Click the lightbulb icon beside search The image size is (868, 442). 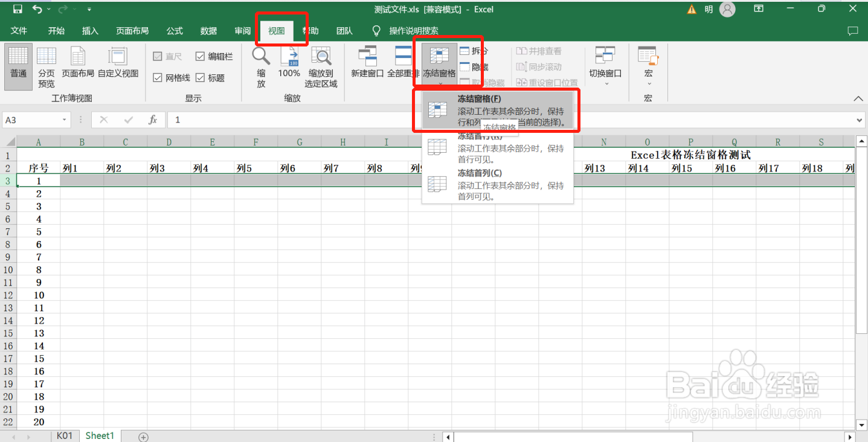(x=376, y=30)
